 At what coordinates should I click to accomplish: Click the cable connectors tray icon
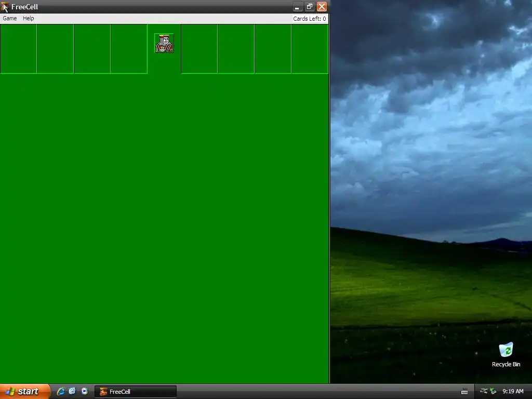[484, 391]
